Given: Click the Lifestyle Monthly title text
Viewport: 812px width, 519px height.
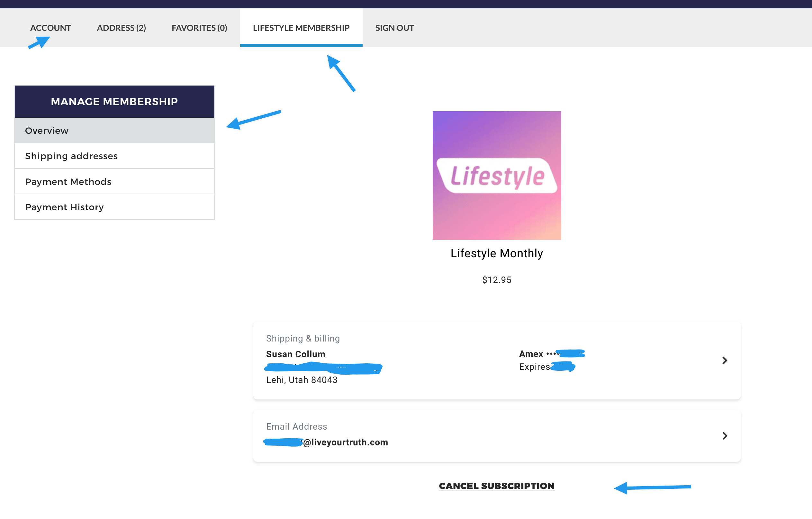Looking at the screenshot, I should click(497, 253).
